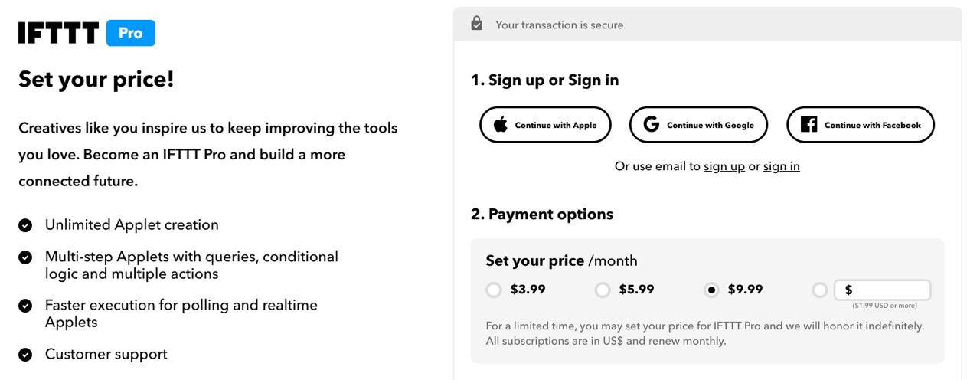Click the Facebook logo icon
980x380 pixels.
coord(808,125)
